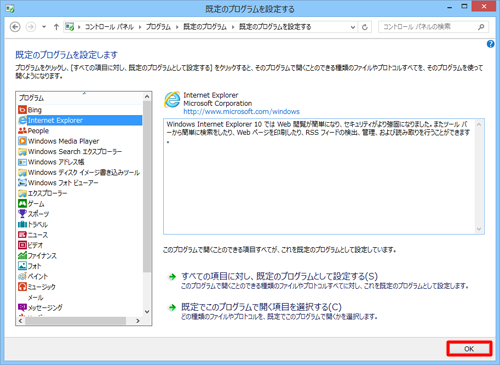This screenshot has width=500, height=365.
Task: Click the program list scroll up arrow
Action: [147, 97]
